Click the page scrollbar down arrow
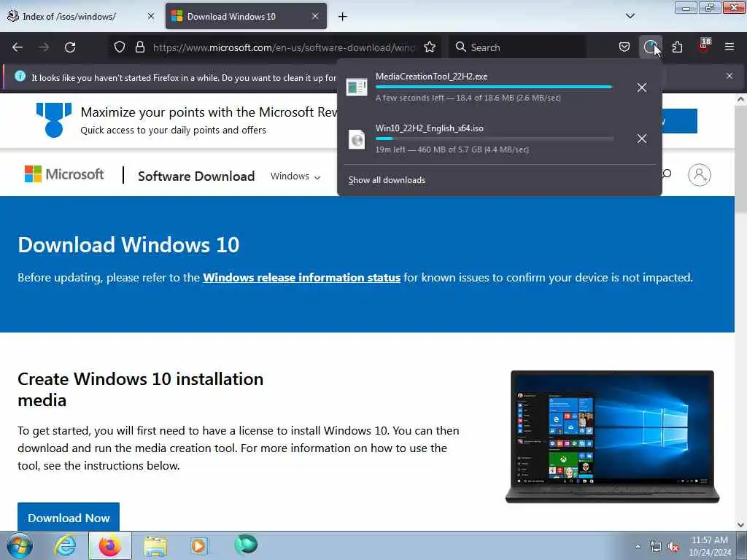Viewport: 747px width, 560px height. 741,525
